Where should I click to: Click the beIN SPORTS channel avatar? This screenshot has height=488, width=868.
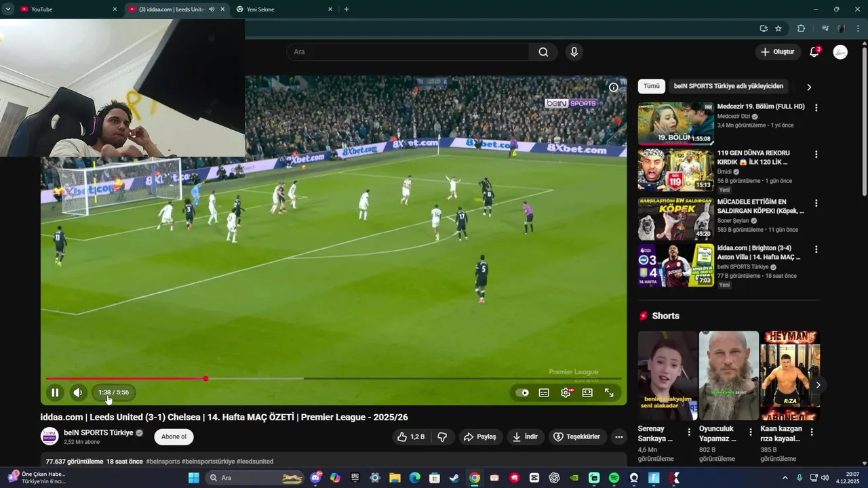point(50,437)
